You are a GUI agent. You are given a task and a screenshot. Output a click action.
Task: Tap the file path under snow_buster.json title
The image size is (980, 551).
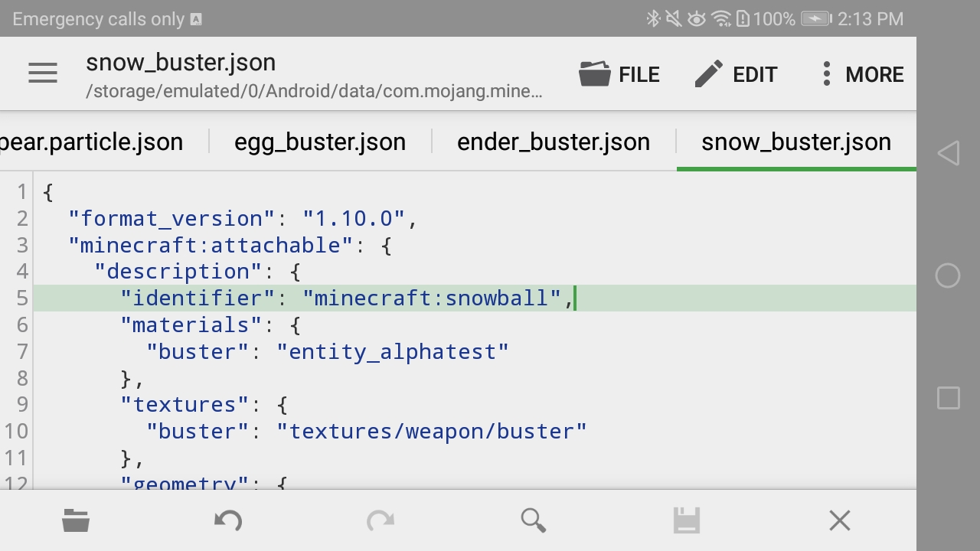coord(314,92)
